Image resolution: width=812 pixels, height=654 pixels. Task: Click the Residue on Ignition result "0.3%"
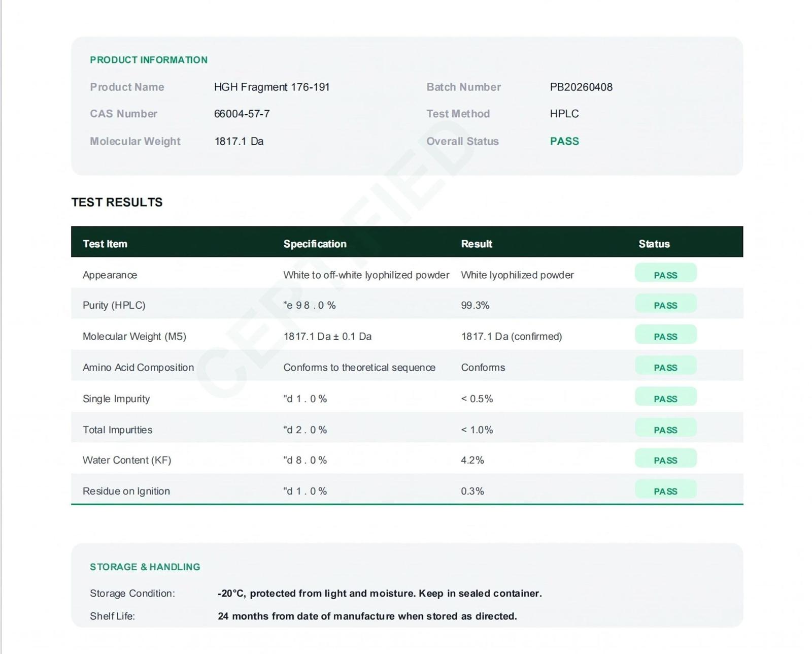pos(472,491)
